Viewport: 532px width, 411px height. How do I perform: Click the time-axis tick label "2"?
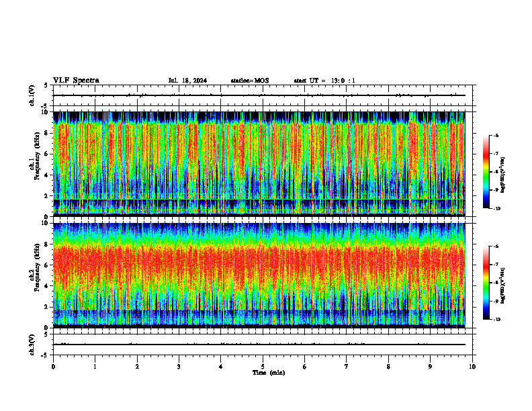(x=137, y=367)
